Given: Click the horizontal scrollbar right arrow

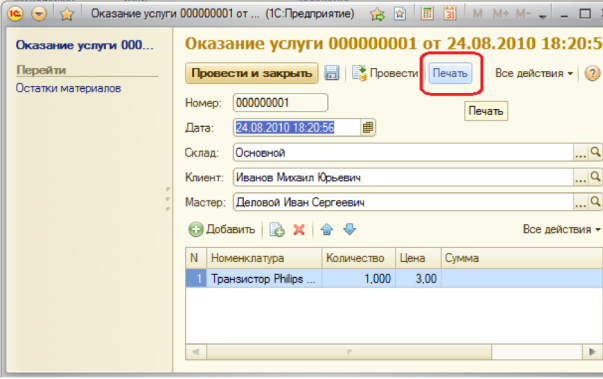Looking at the screenshot, I should (592, 352).
